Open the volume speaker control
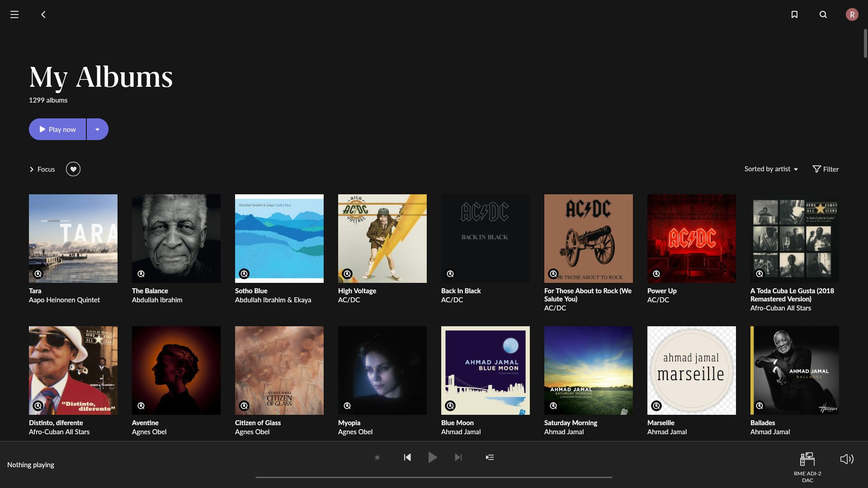Image resolution: width=868 pixels, height=488 pixels. point(847,459)
